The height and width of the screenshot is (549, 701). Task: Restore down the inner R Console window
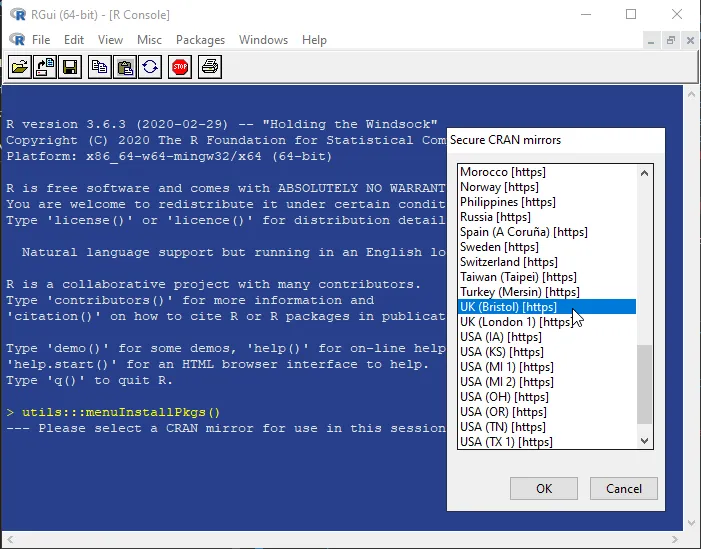[671, 41]
